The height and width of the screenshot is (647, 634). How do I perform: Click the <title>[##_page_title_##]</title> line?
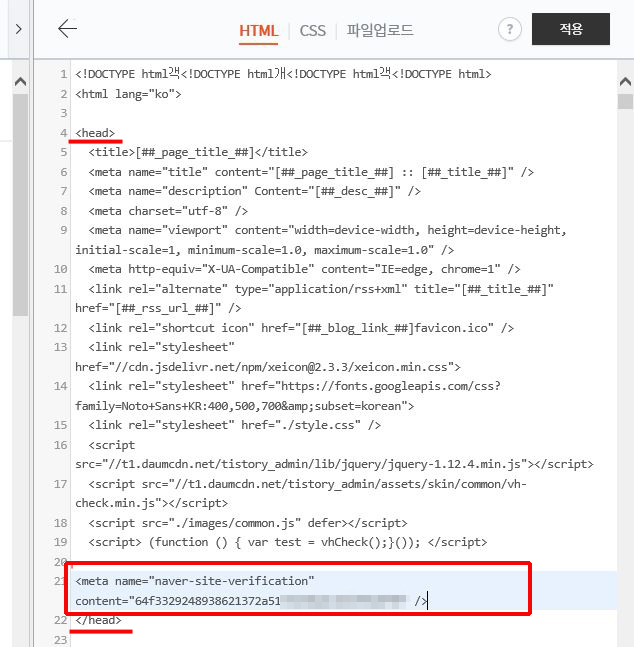(198, 152)
